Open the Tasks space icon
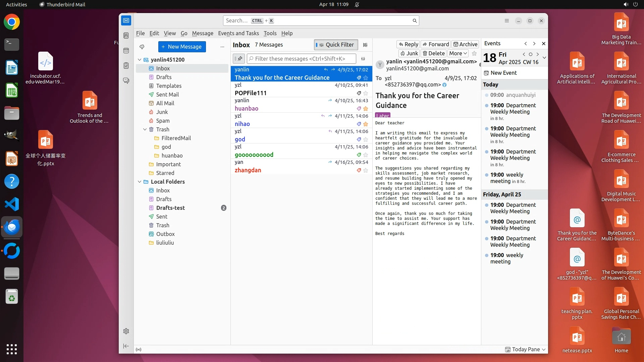This screenshot has height=362, width=644. pos(126,66)
